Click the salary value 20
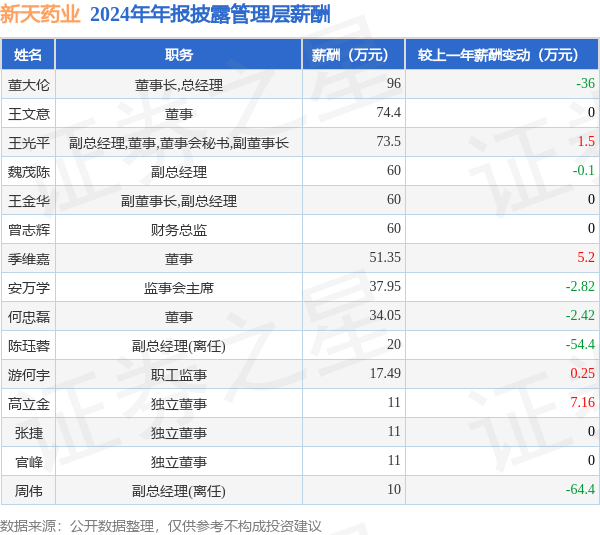Screen dimensions: 600x535 click(394, 345)
